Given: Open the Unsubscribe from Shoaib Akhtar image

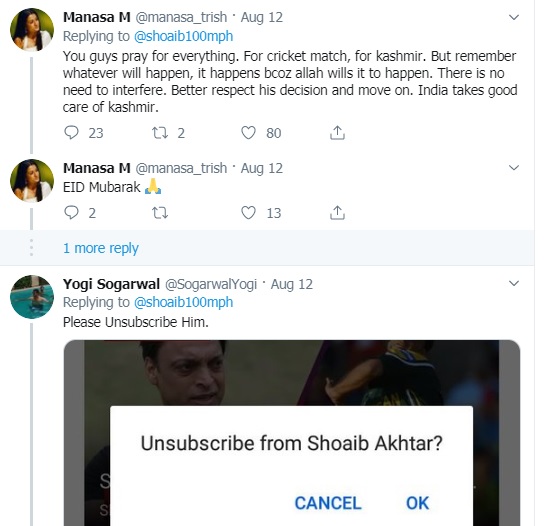Looking at the screenshot, I should click(x=292, y=433).
